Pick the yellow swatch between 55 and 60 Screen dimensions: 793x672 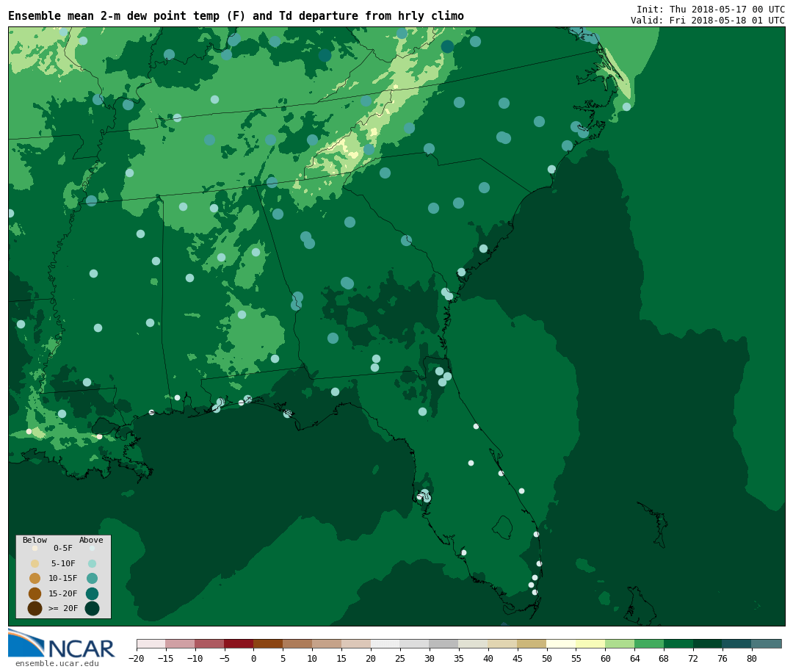pos(590,643)
